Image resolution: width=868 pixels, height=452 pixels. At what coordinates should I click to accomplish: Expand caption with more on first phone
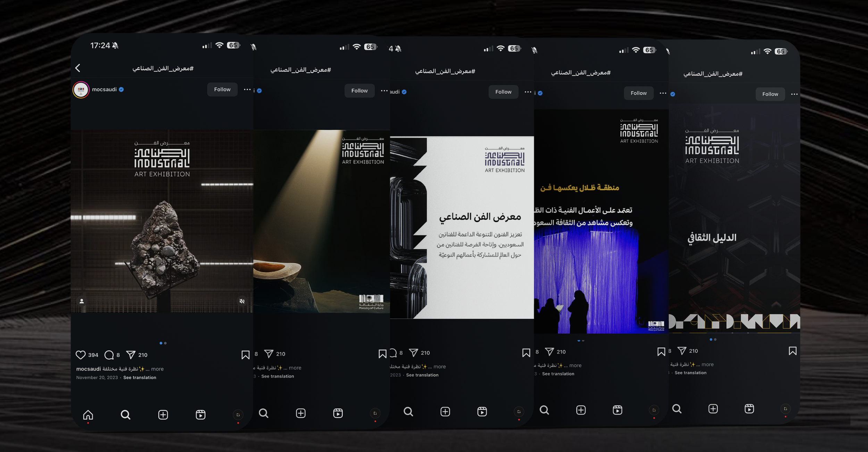tap(157, 369)
